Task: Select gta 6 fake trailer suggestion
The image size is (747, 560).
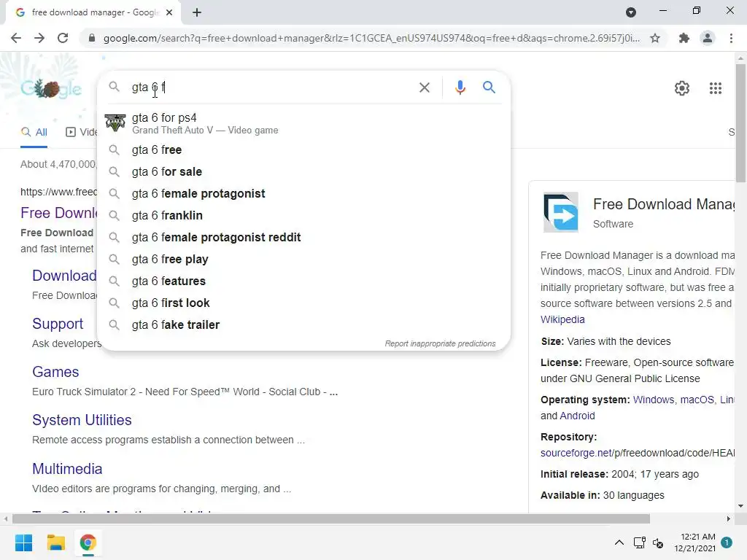Action: pyautogui.click(x=303, y=325)
